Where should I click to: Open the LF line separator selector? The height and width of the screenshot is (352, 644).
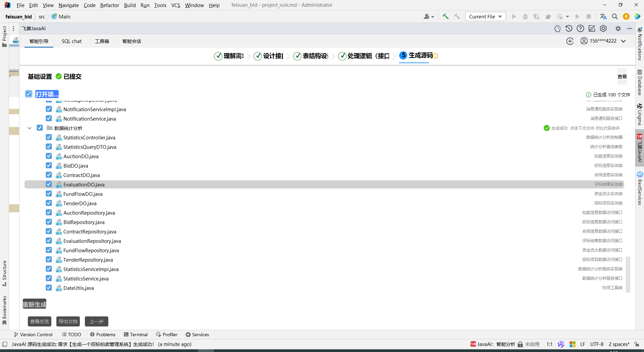583,344
